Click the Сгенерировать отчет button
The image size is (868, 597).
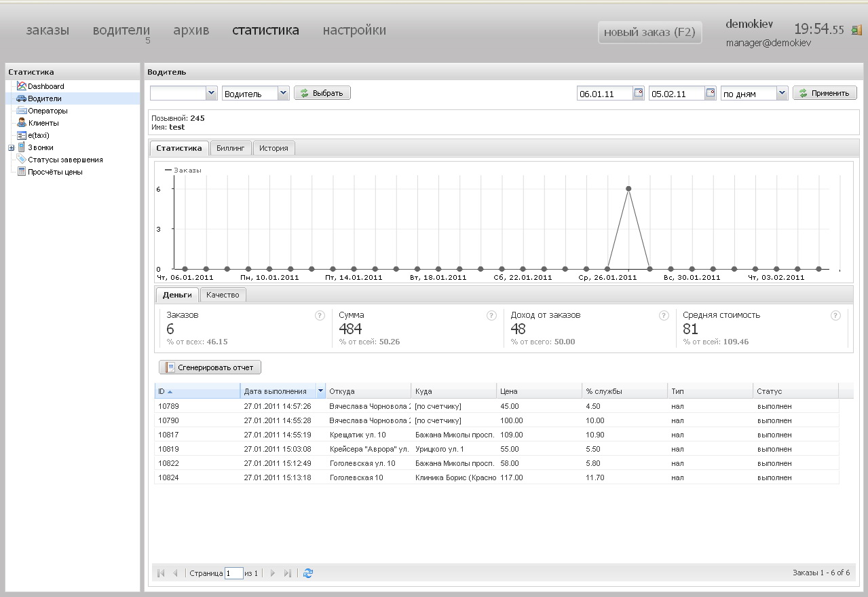[x=210, y=367]
